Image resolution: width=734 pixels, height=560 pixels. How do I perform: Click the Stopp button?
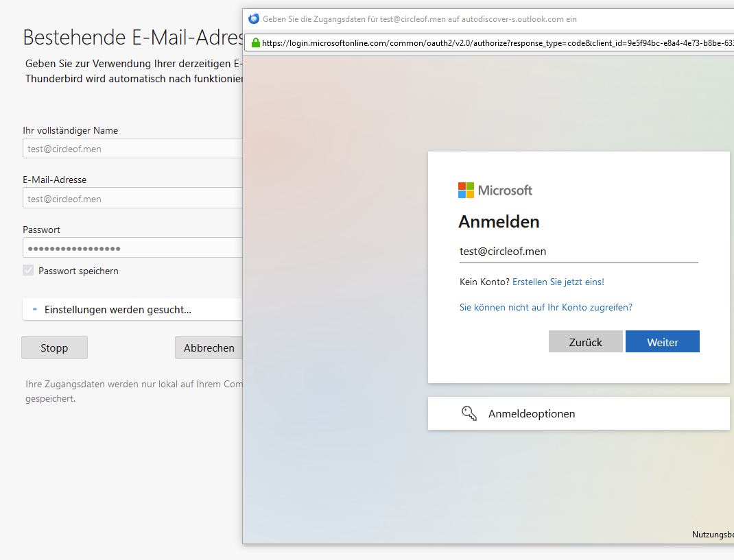(54, 348)
